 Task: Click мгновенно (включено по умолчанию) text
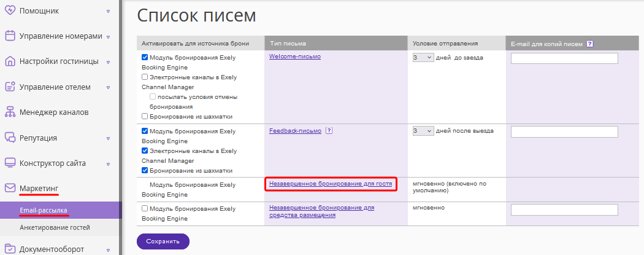point(450,187)
